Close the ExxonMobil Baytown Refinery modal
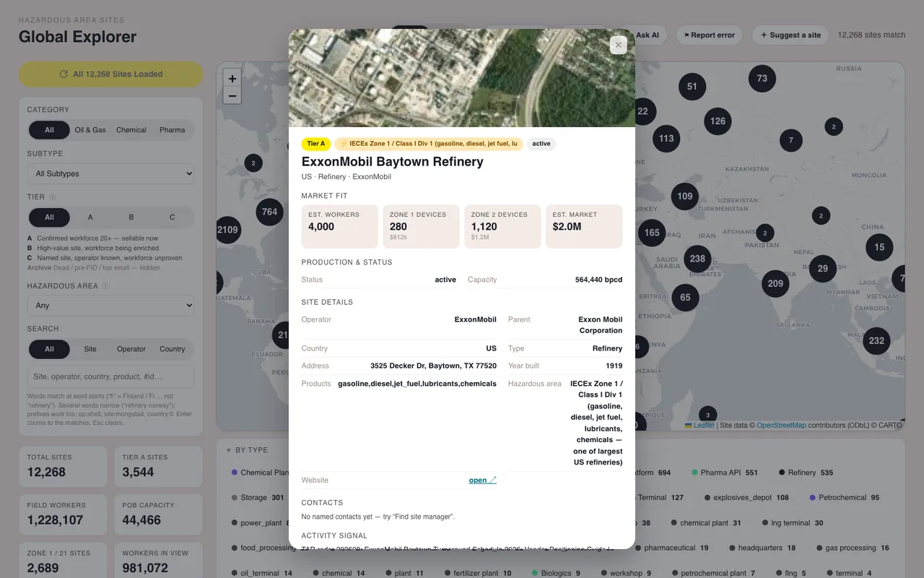924x578 pixels. [x=618, y=45]
